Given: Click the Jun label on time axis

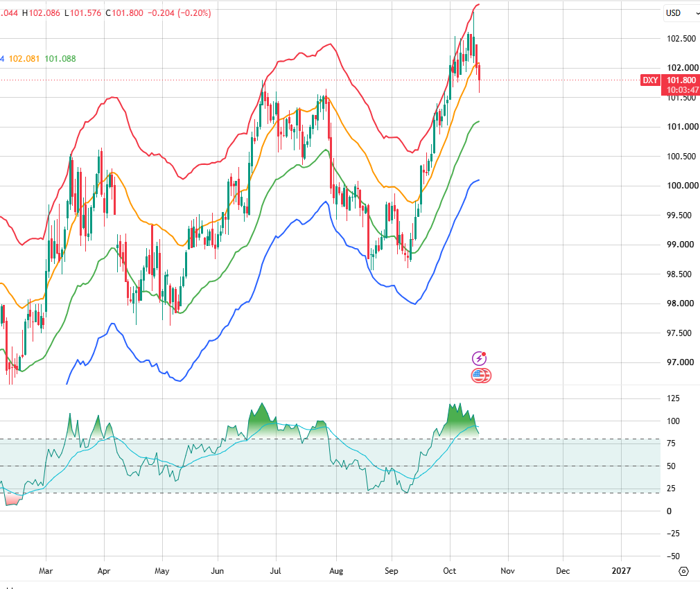Looking at the screenshot, I should point(218,571).
